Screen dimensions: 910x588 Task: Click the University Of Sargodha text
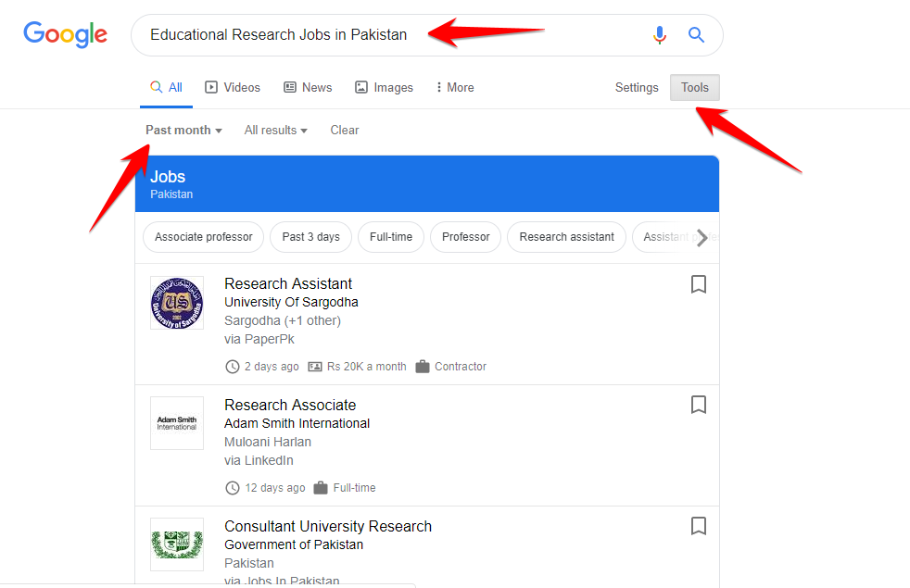[x=291, y=302]
